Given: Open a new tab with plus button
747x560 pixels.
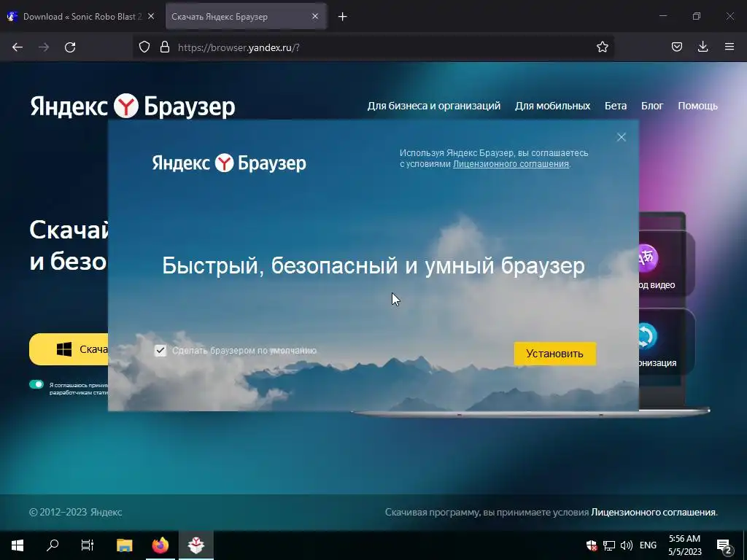Looking at the screenshot, I should coord(343,17).
